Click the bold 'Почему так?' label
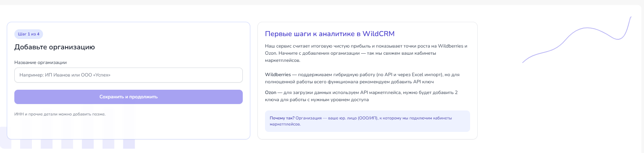The image size is (644, 153). click(x=282, y=118)
